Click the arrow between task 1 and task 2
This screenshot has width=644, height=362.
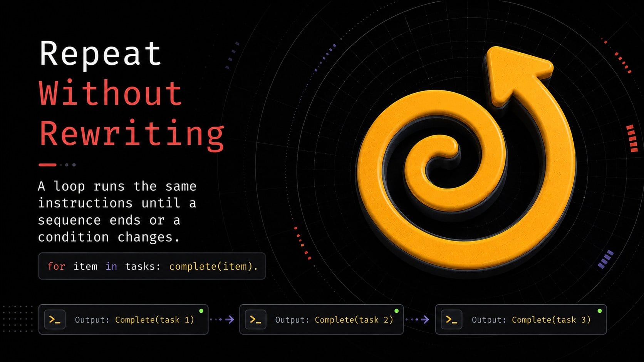coord(223,320)
